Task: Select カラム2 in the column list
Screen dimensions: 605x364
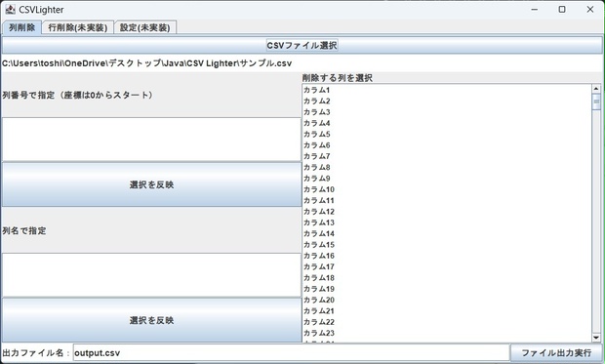Action: 447,101
